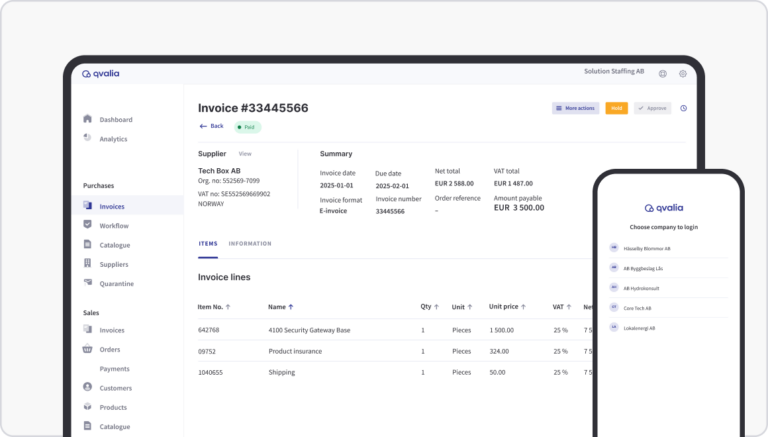Switch to the Information tab
Viewport: 768px width, 437px height.
coord(249,243)
